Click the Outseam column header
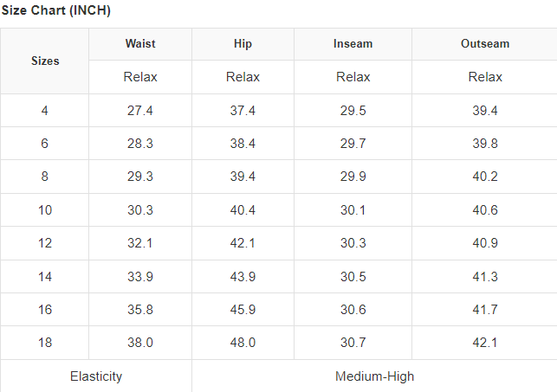The image size is (557, 392). click(485, 44)
